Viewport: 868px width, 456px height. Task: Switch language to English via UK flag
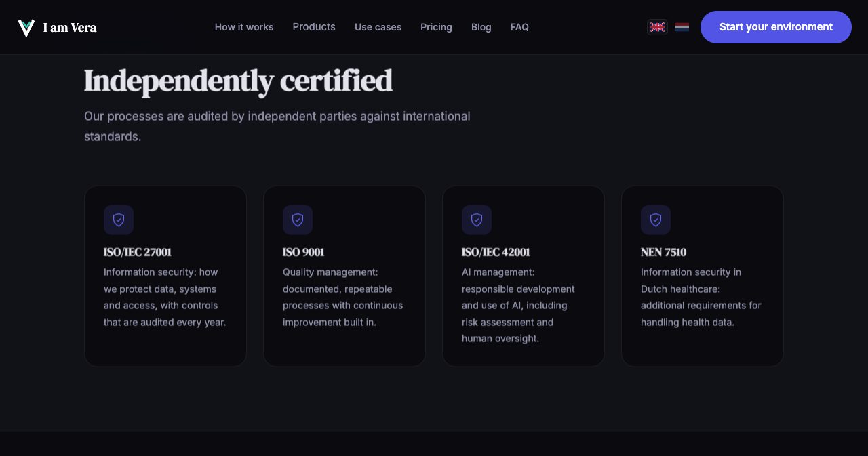[657, 27]
